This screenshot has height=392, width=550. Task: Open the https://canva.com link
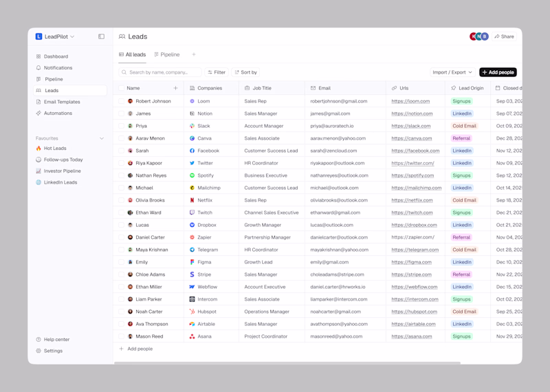coord(412,138)
